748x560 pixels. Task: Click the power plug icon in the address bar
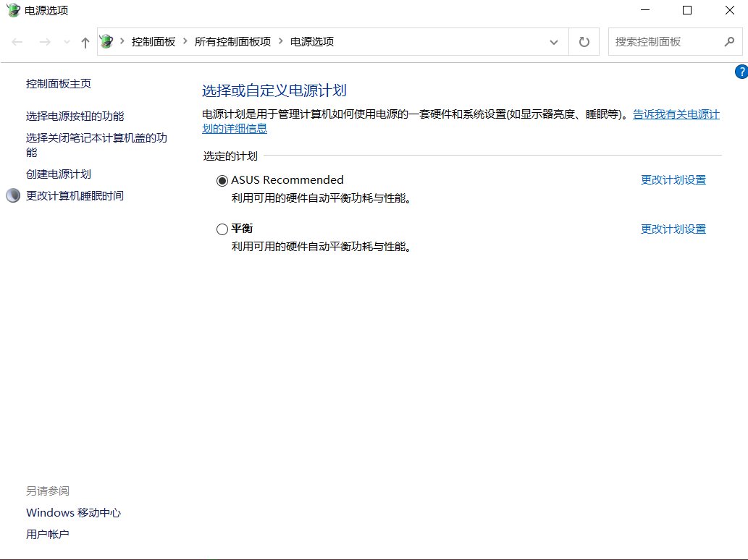[106, 41]
